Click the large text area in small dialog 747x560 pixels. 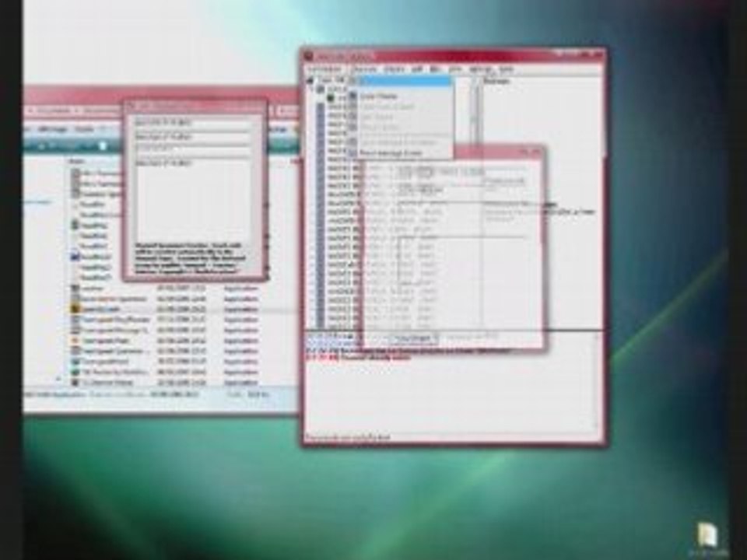[x=192, y=200]
